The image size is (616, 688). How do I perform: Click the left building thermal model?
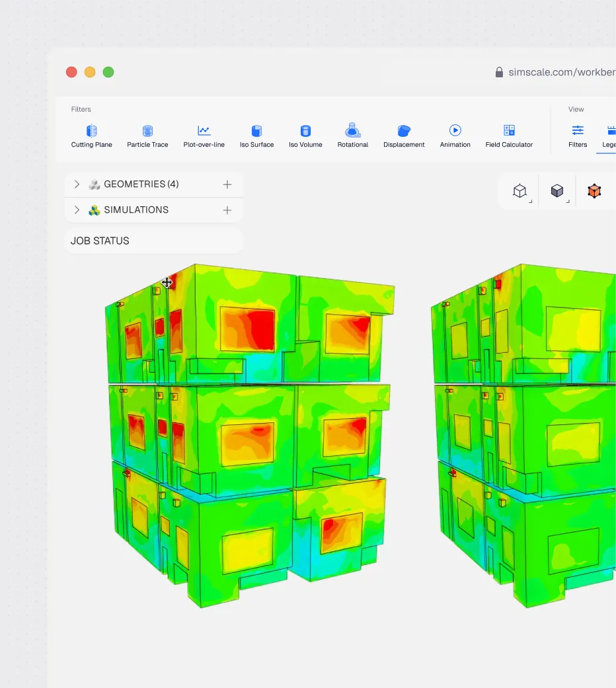(249, 436)
